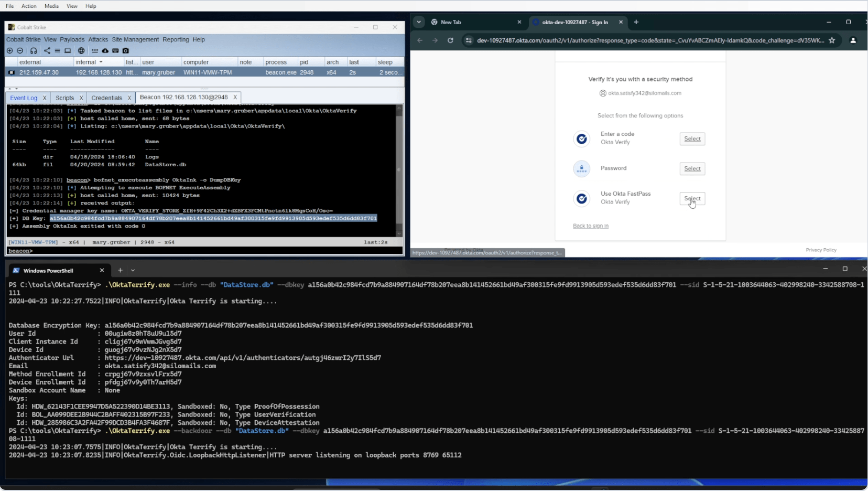Screen dimensions: 868x491
Task: Click the highlighted DB Key value in beacon output
Action: click(213, 218)
